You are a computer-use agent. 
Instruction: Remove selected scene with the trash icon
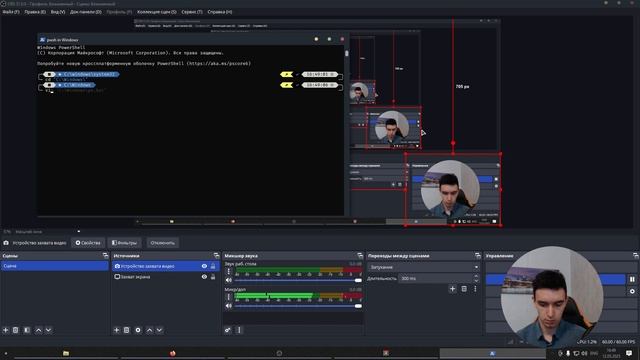16,330
